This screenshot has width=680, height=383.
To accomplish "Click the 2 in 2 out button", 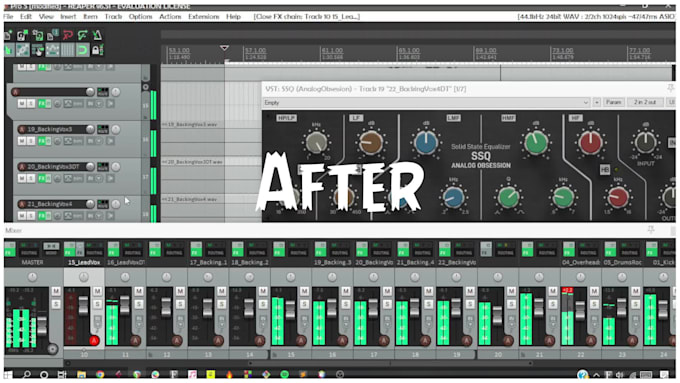I will point(645,102).
